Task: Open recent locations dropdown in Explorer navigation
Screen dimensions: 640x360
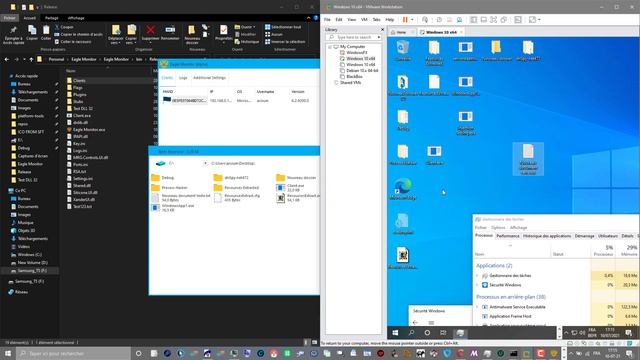Action: (x=24, y=59)
